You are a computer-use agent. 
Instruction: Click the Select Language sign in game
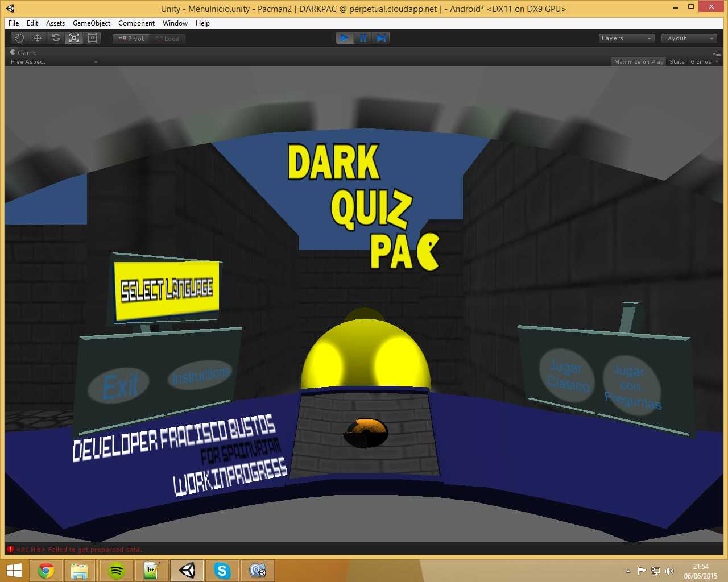(167, 290)
